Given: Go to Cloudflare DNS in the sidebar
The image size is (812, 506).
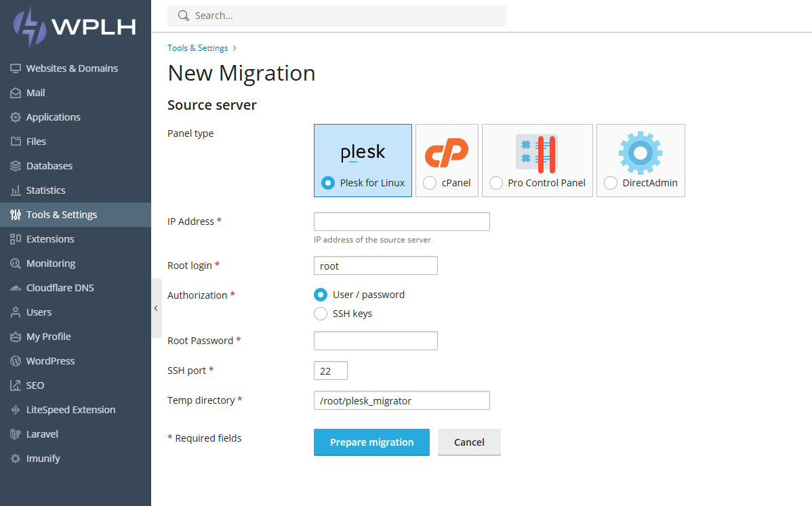Looking at the screenshot, I should (76, 288).
